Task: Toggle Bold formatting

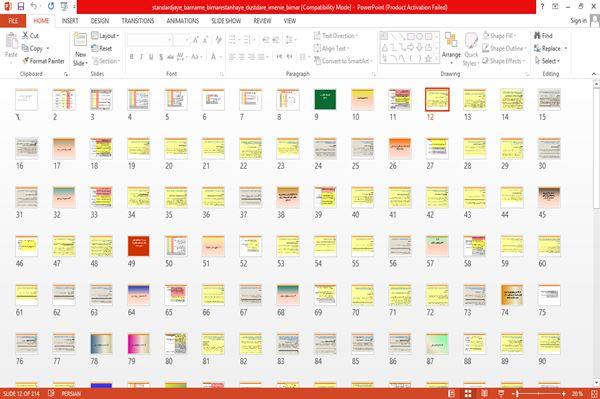Action: tap(132, 57)
